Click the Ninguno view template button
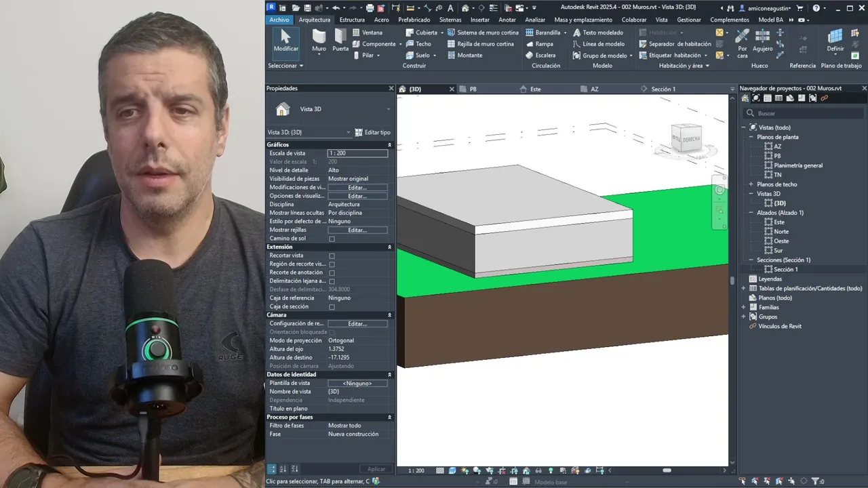This screenshot has width=868, height=488. tap(357, 384)
